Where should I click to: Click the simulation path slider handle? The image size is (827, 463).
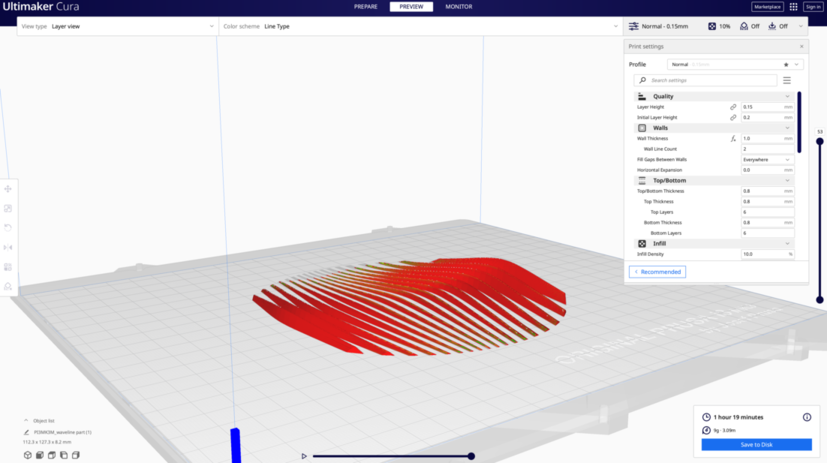tap(471, 456)
